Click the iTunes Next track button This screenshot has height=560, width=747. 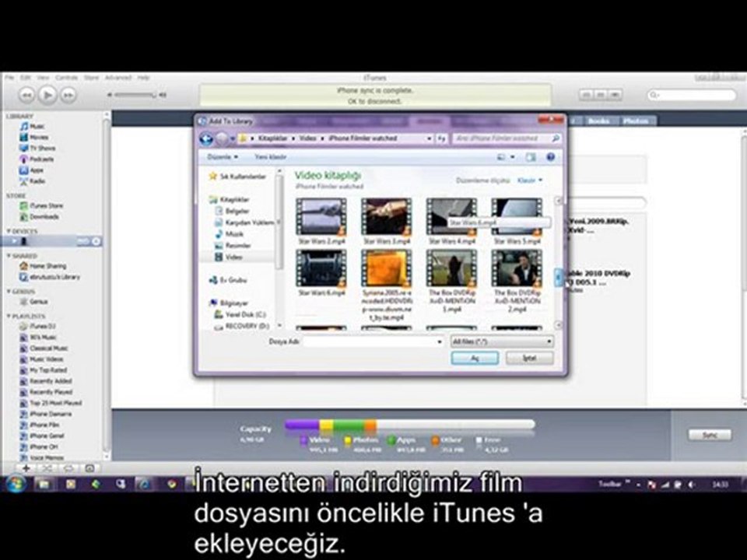68,95
